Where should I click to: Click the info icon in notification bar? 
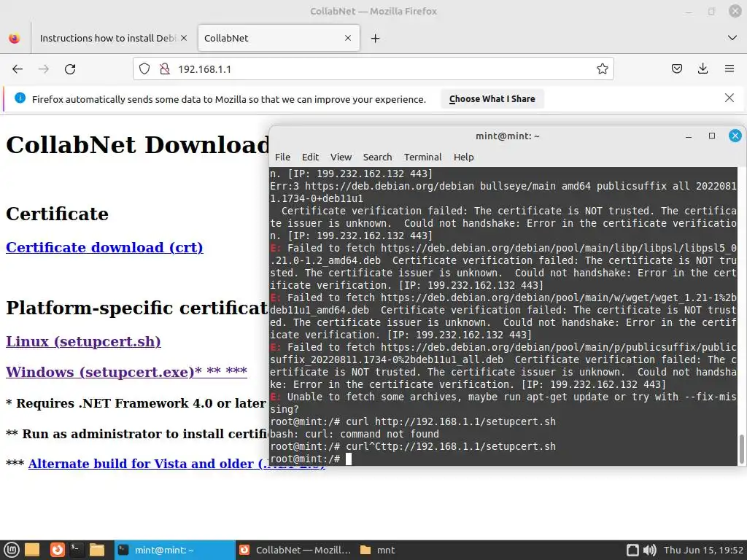pos(20,98)
